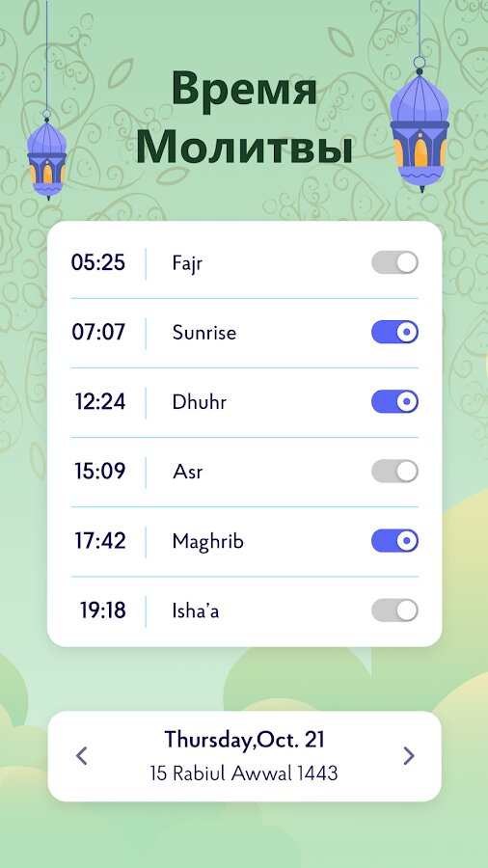Tap the 15 Rabiul Awwal 1443 Hijri date

tap(244, 773)
